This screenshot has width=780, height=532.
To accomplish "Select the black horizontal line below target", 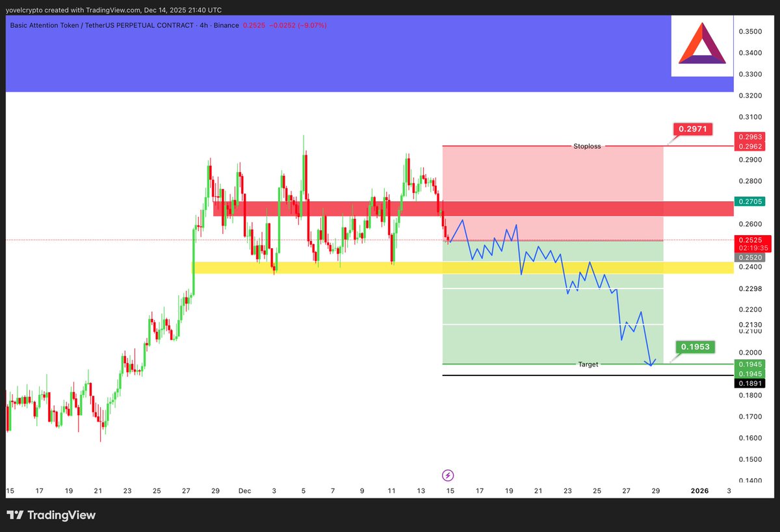I will [x=588, y=375].
